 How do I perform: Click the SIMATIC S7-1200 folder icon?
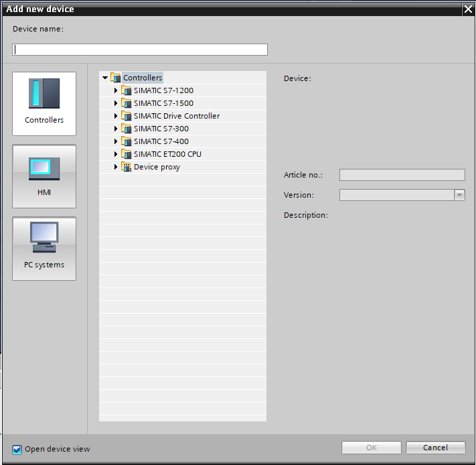127,90
